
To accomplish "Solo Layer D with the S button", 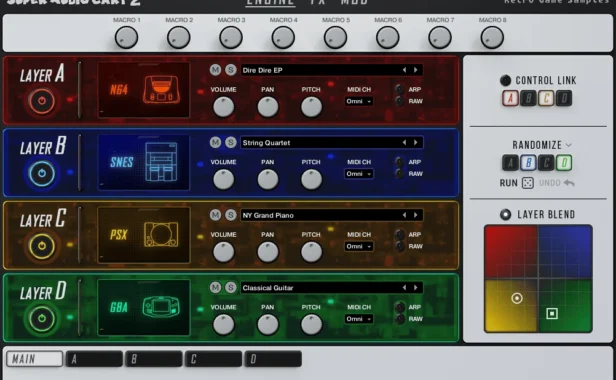I will [x=231, y=288].
